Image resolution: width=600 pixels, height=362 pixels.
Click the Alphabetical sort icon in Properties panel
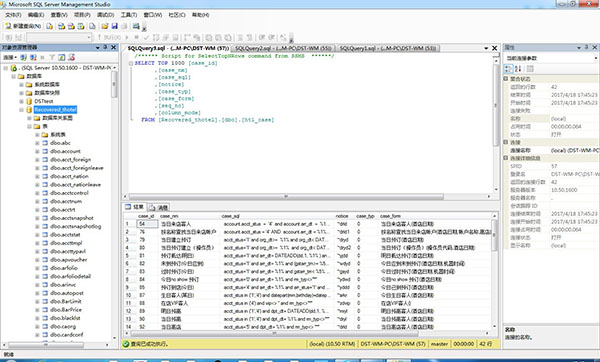518,69
